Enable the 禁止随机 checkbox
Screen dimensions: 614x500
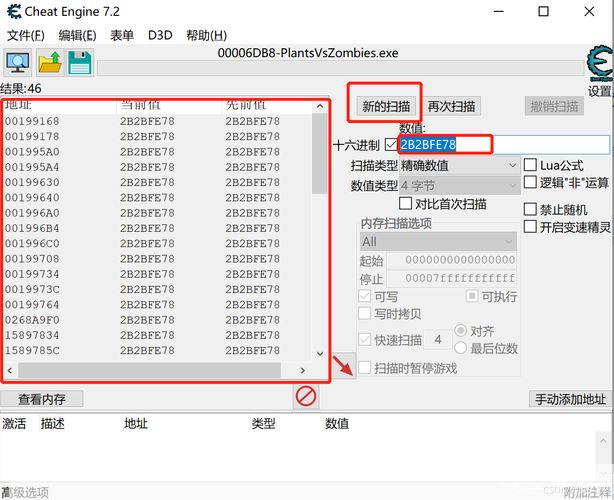pyautogui.click(x=530, y=209)
